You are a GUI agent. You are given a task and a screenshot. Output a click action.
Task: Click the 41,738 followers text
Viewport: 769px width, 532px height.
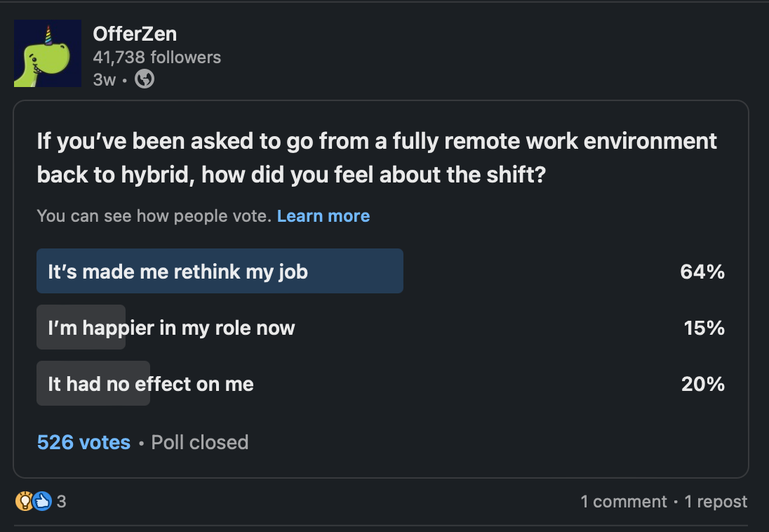click(156, 58)
